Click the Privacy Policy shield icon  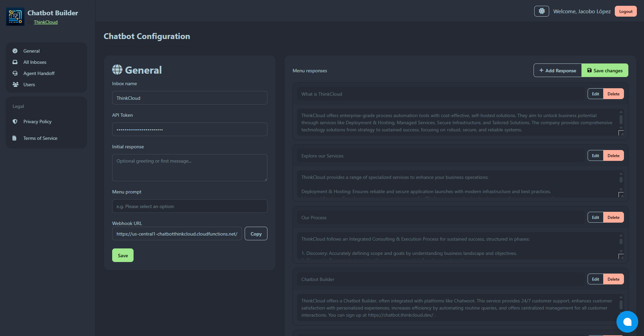[15, 122]
